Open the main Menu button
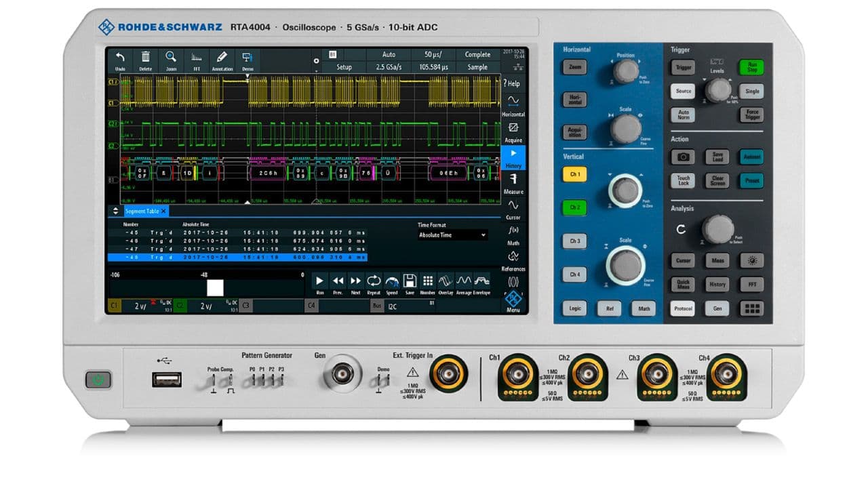868x488 pixels. (x=513, y=300)
